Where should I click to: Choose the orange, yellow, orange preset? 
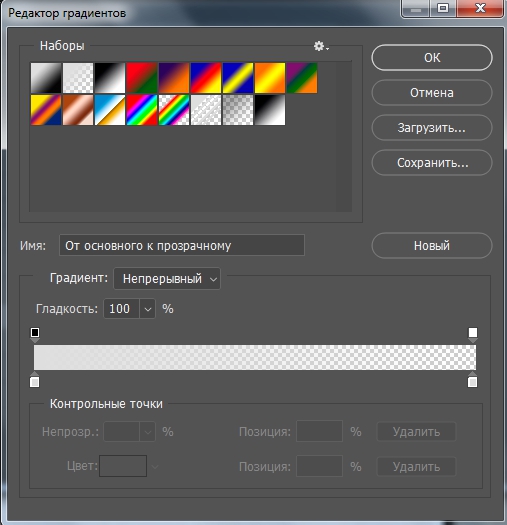[x=270, y=78]
